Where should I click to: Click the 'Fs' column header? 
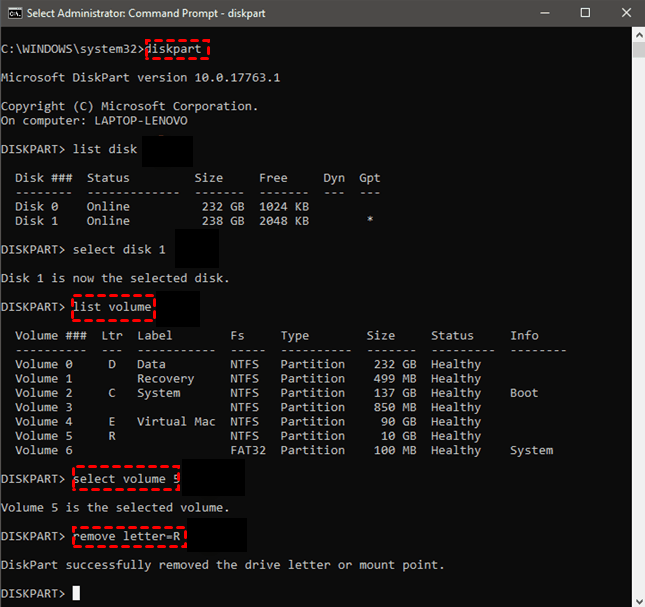[x=237, y=336]
